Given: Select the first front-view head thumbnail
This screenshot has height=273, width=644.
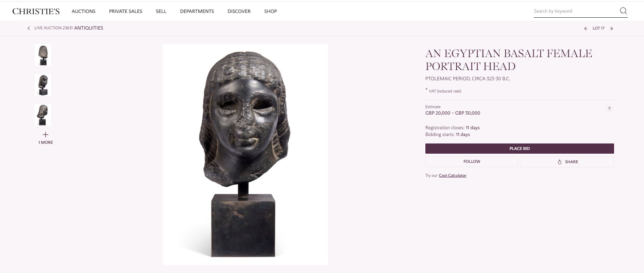Looking at the screenshot, I should pos(43,55).
